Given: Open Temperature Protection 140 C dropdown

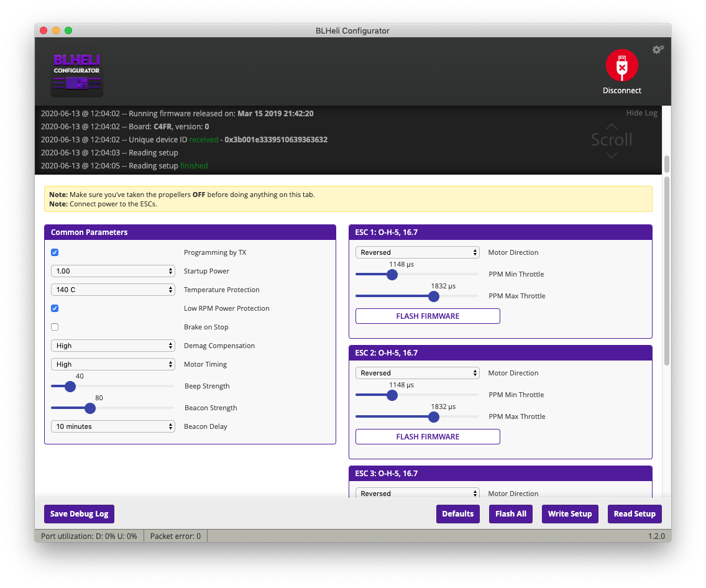Looking at the screenshot, I should click(x=113, y=290).
